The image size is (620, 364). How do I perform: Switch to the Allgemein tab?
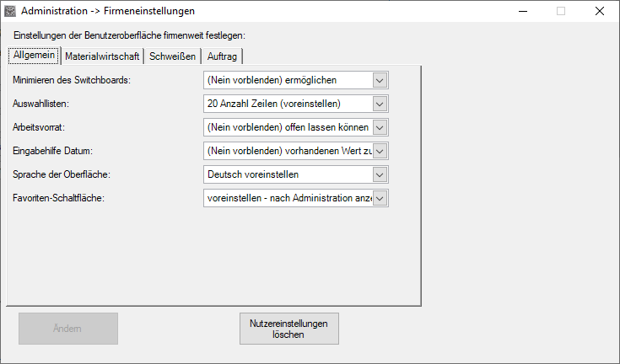[34, 56]
